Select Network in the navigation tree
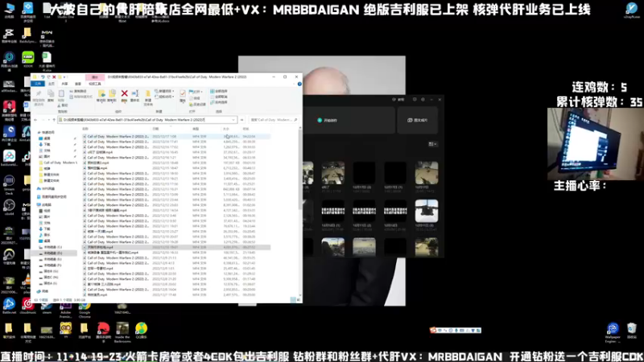This screenshot has width=644, height=362. (x=43, y=291)
